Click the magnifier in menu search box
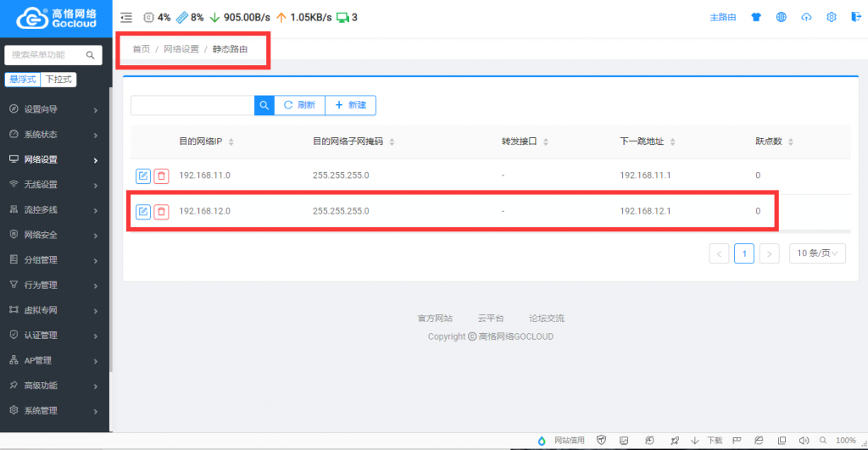Image resolution: width=868 pixels, height=450 pixels. tap(90, 55)
